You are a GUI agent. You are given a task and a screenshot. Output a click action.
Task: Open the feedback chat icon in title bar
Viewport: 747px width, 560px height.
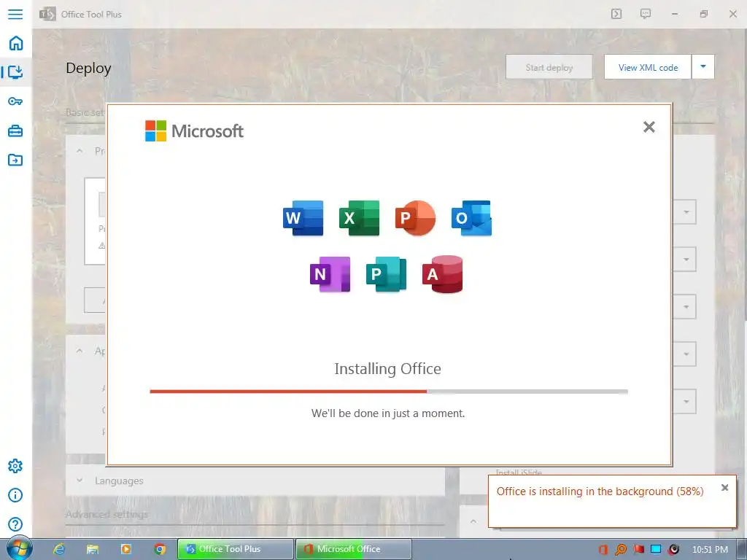click(x=646, y=14)
